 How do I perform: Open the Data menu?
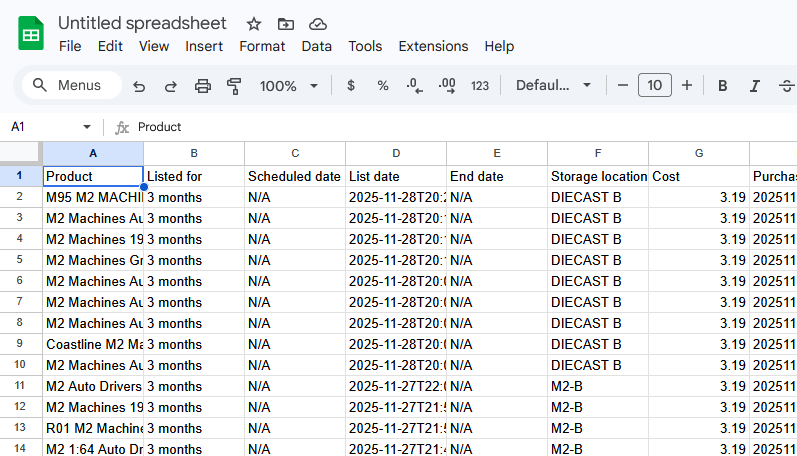pyautogui.click(x=316, y=46)
